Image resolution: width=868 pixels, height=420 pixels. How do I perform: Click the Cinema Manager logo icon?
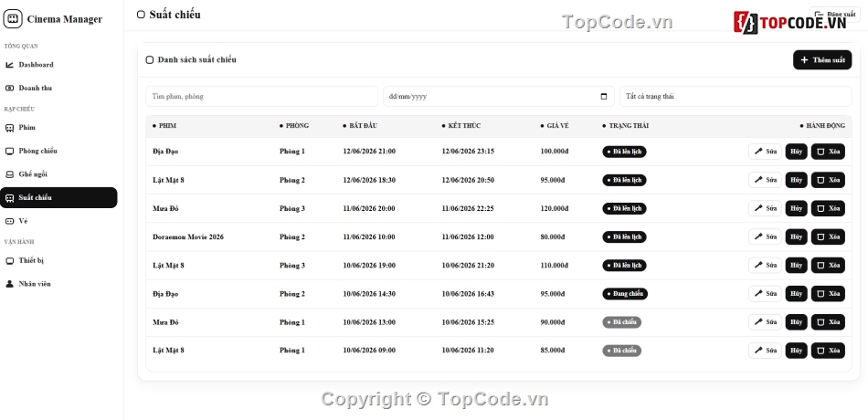tap(13, 19)
